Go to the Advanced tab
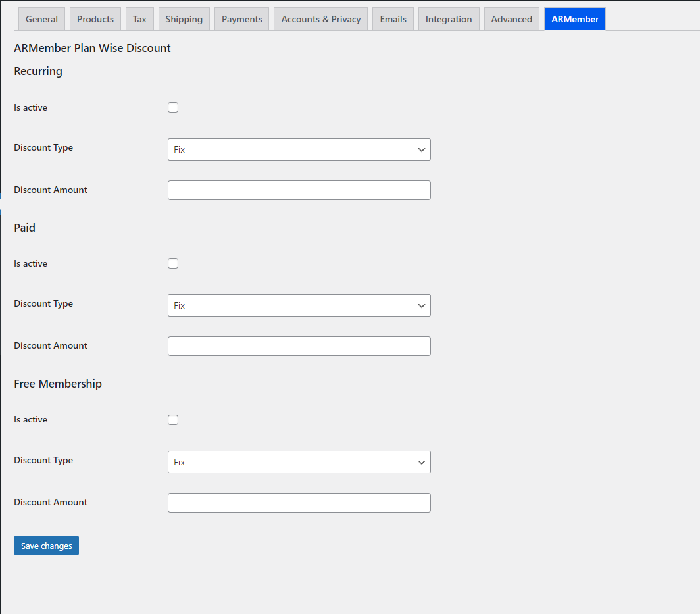Screen dimensions: 700x614 (512, 19)
